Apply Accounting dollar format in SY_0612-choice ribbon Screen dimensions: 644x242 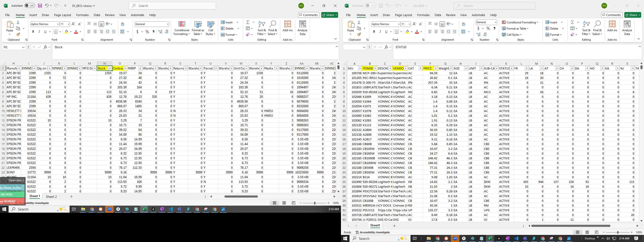coord(137,32)
